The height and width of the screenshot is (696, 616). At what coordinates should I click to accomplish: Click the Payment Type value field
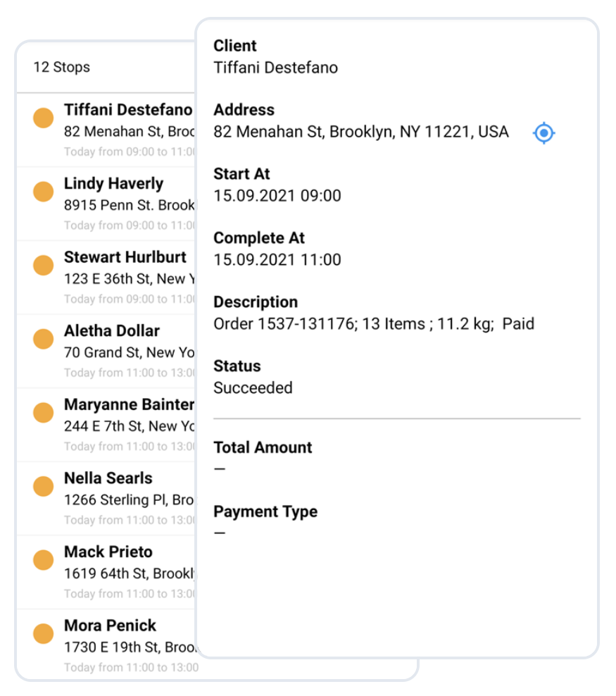pos(219,532)
